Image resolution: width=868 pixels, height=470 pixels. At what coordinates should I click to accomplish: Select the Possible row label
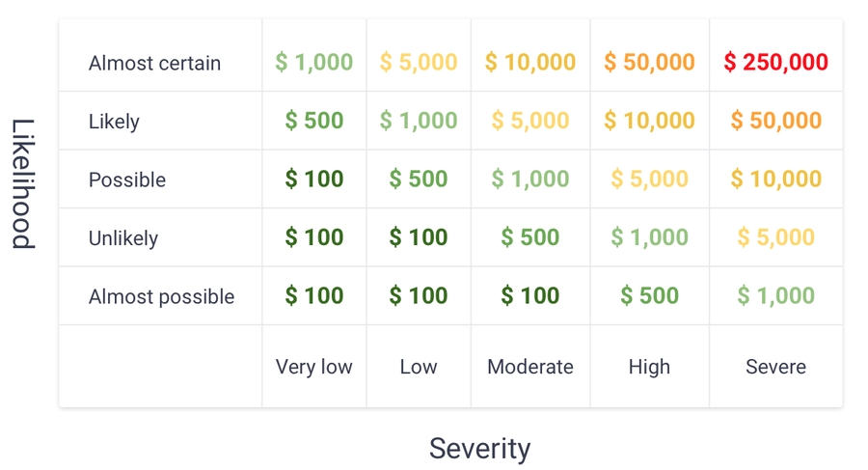pyautogui.click(x=127, y=180)
